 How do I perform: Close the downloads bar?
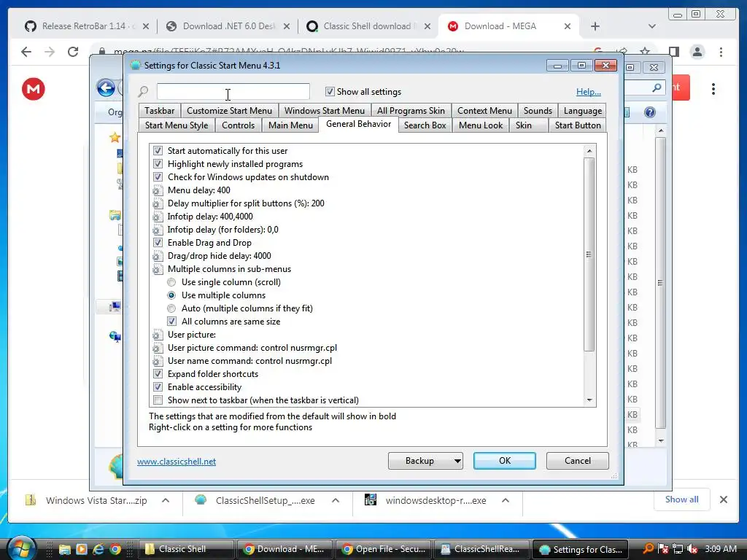723,499
